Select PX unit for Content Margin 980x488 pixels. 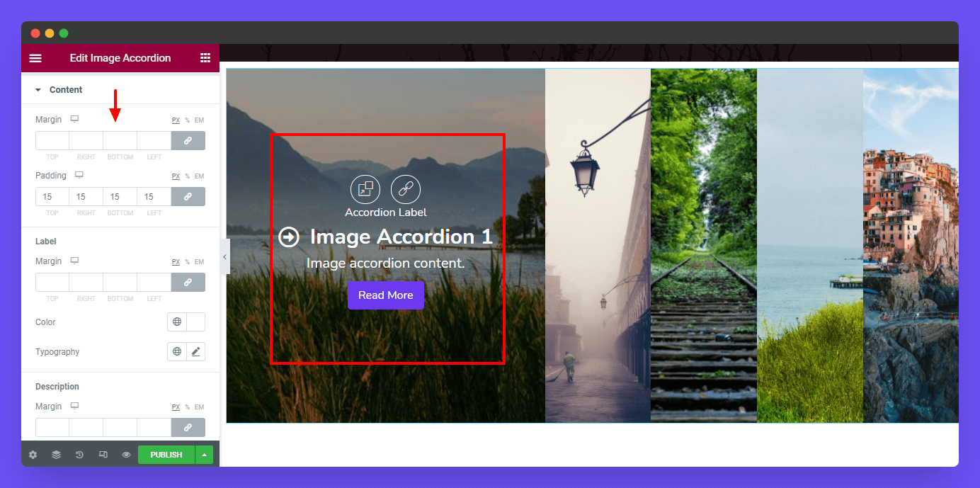[176, 120]
